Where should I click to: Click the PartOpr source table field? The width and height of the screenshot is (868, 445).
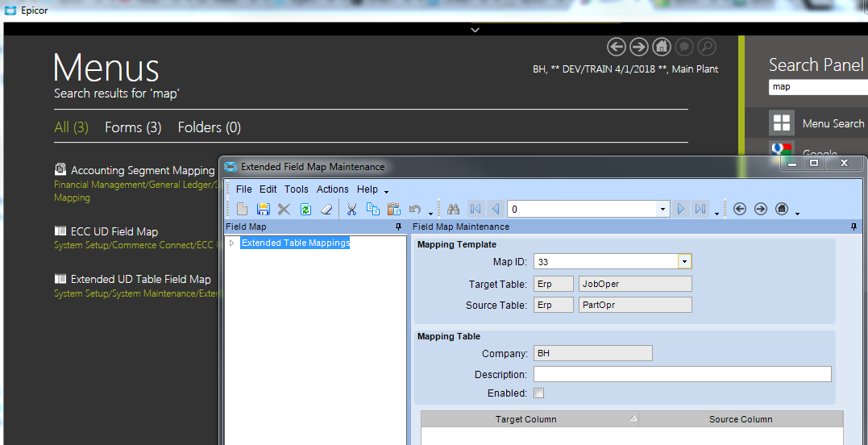coord(635,305)
